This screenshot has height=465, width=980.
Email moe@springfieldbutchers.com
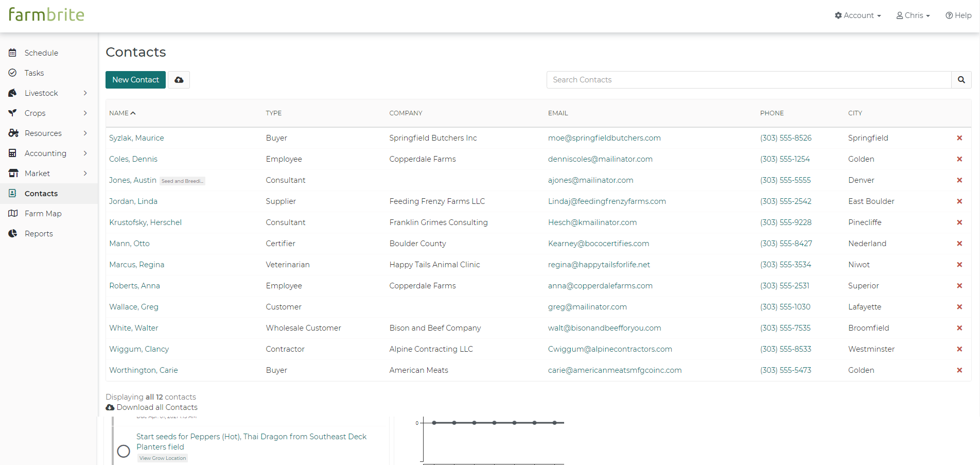coord(604,138)
